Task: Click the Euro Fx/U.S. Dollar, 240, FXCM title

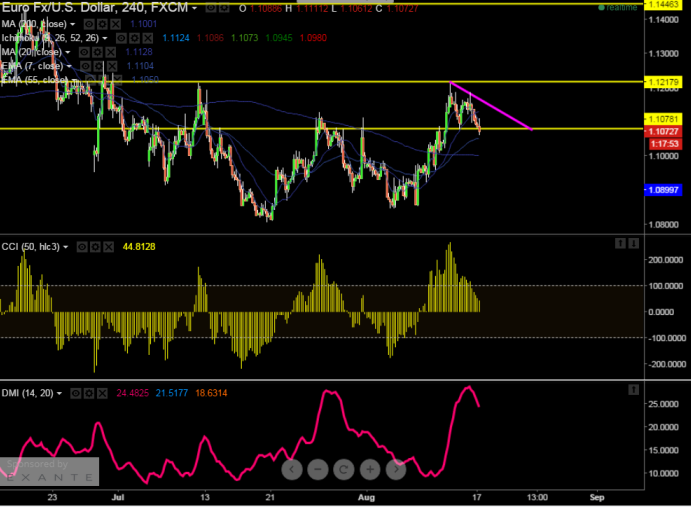Action: click(95, 7)
